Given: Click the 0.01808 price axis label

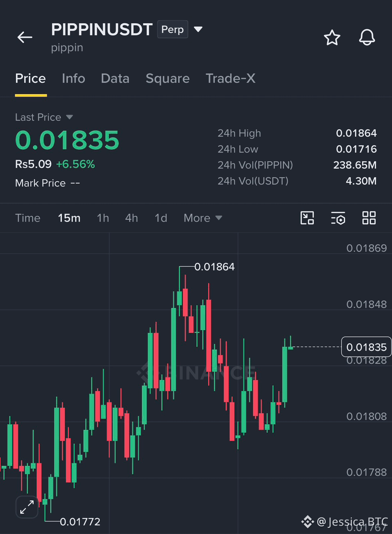Looking at the screenshot, I should pyautogui.click(x=366, y=417).
